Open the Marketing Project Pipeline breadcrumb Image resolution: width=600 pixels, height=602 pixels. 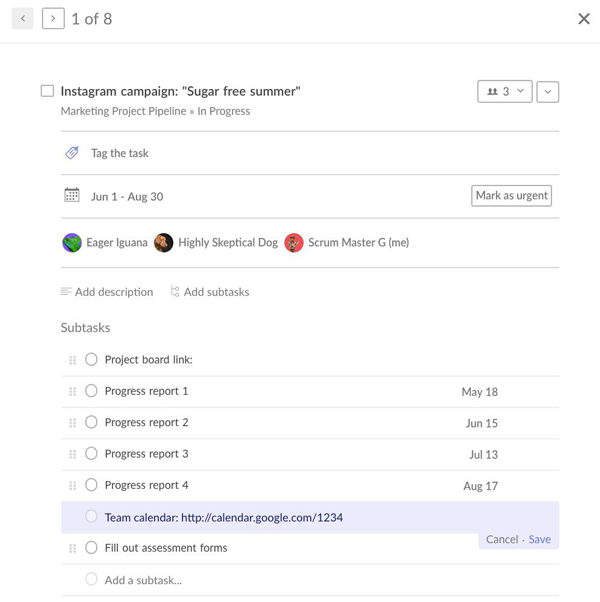click(123, 111)
